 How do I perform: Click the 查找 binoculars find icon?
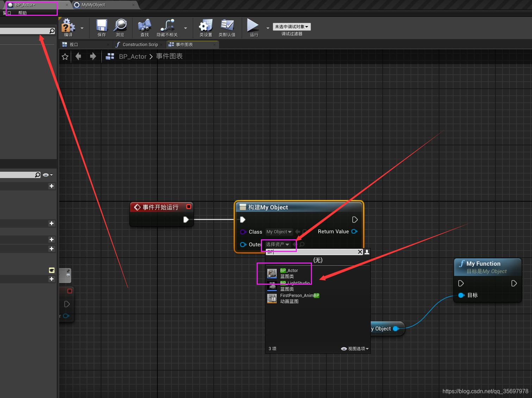pyautogui.click(x=144, y=28)
